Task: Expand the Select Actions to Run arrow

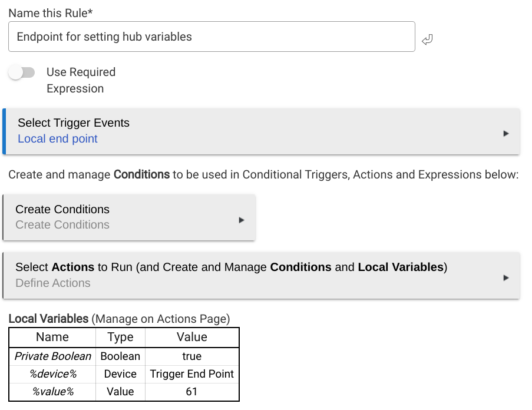Action: [505, 277]
